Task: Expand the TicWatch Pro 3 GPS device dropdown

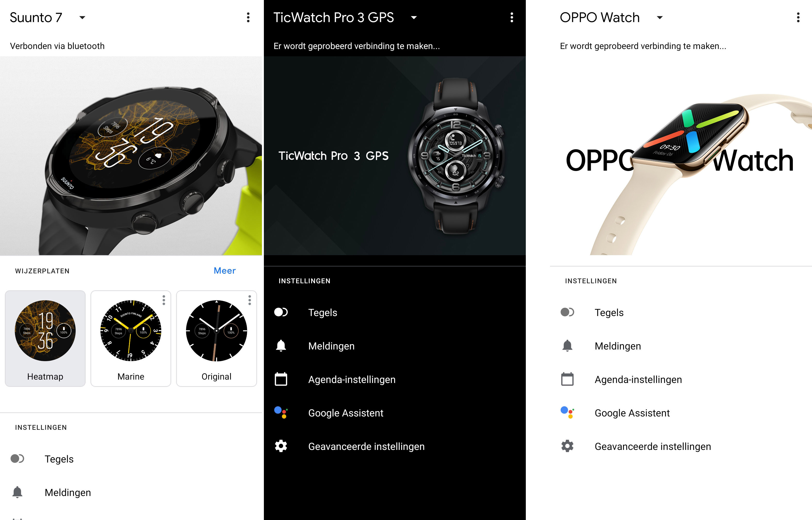Action: pyautogui.click(x=414, y=17)
